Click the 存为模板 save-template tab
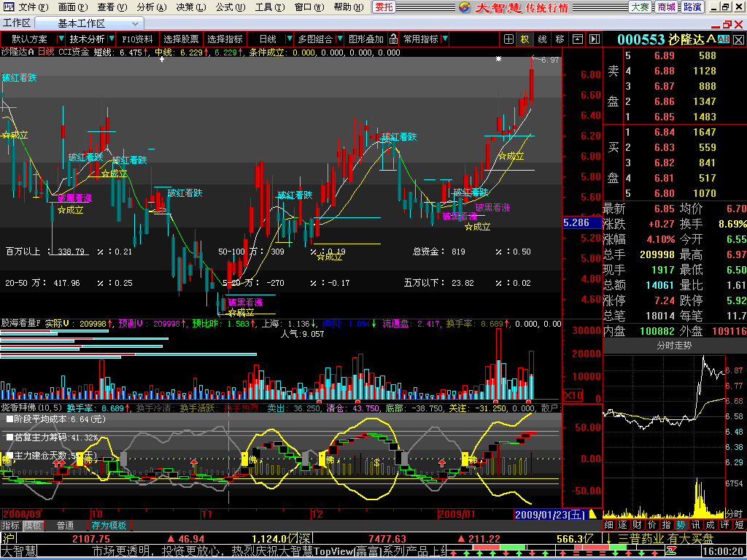747x560 pixels. click(109, 525)
